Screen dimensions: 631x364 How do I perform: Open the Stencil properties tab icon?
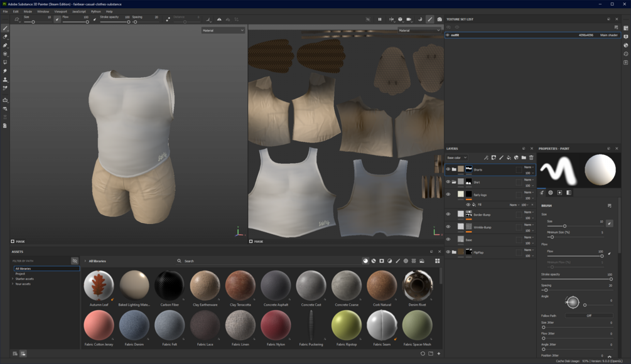pyautogui.click(x=559, y=193)
